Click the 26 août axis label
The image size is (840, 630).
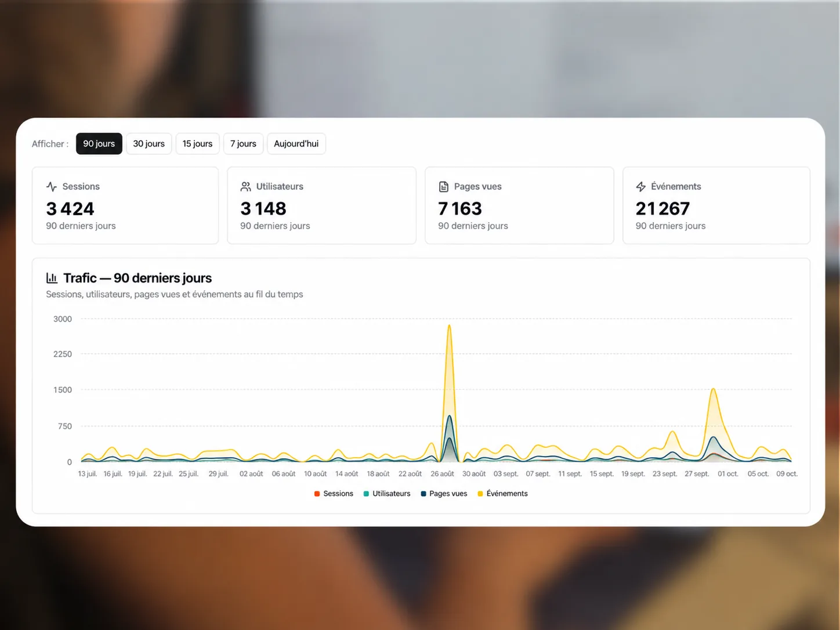[x=442, y=474]
